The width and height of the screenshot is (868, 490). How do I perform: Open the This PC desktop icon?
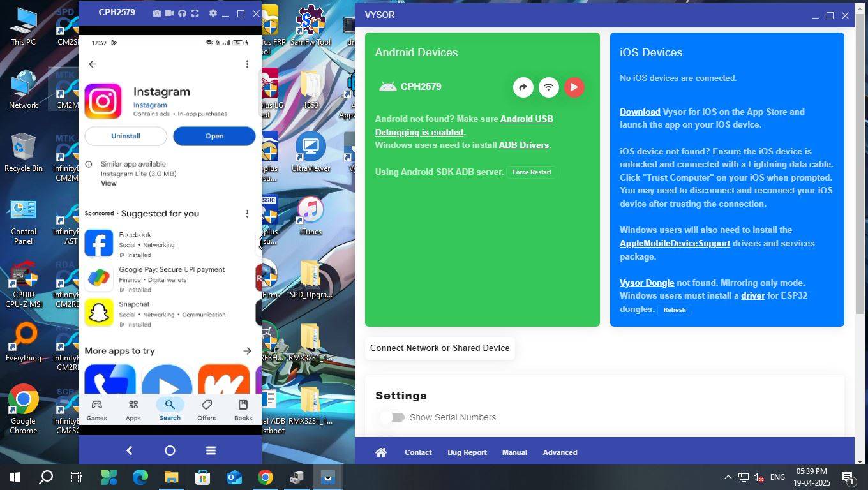click(23, 27)
